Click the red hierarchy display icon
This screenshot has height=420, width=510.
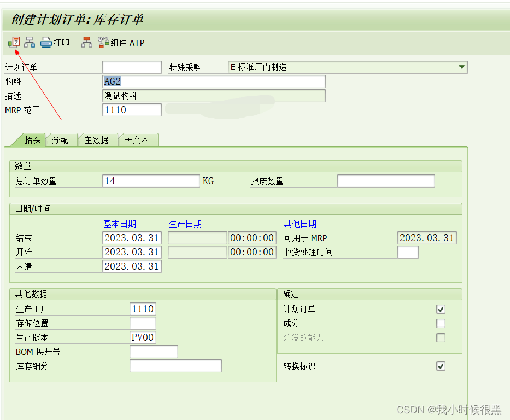pyautogui.click(x=86, y=42)
